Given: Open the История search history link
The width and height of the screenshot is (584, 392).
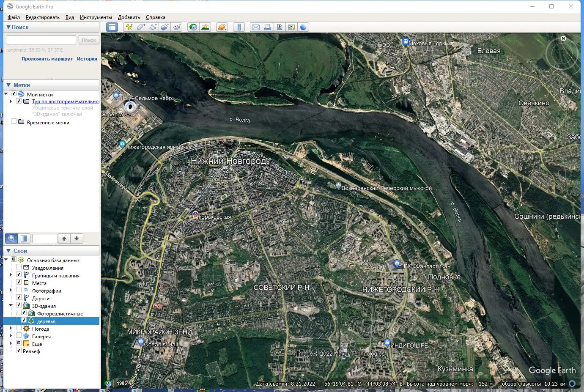Looking at the screenshot, I should coord(87,59).
